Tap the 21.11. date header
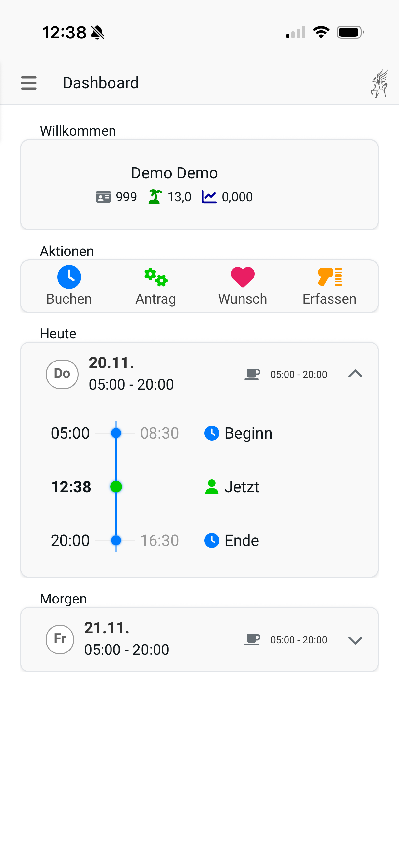Screen dimensions: 399x868 point(107,628)
